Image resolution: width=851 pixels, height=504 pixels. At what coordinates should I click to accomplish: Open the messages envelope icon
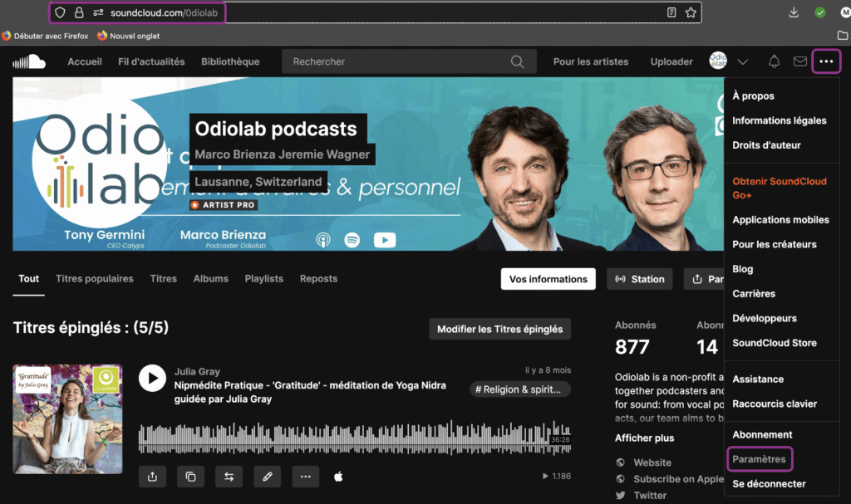point(800,61)
